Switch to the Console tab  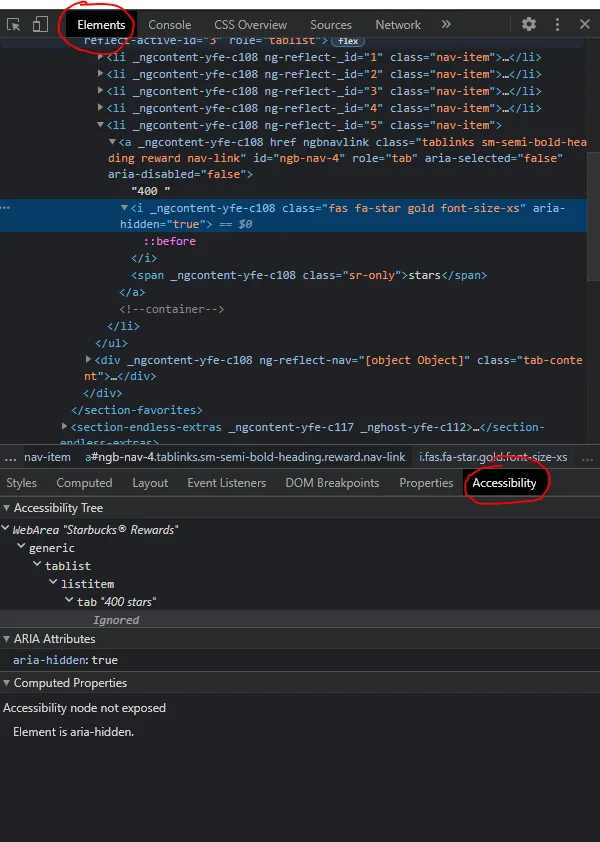[x=169, y=25]
